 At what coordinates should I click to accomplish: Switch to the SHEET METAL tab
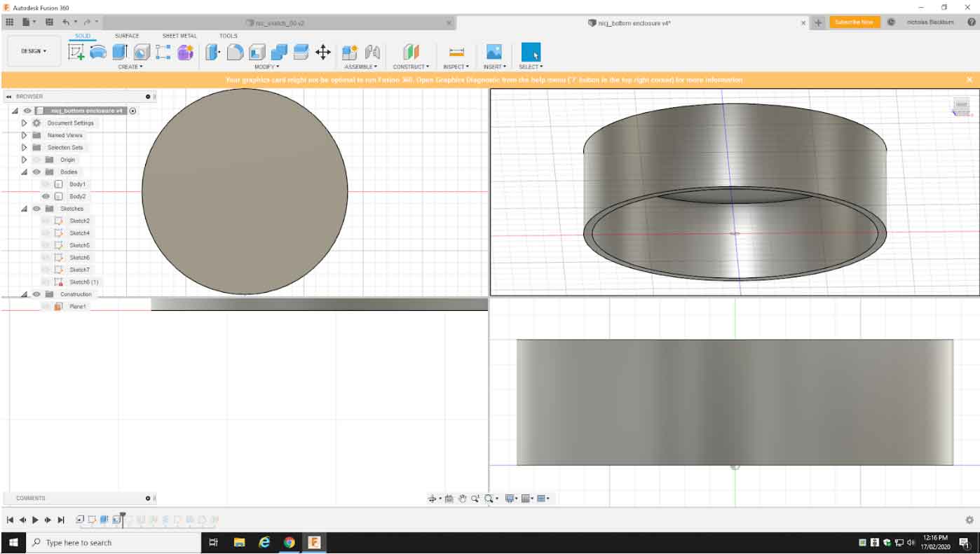click(x=179, y=36)
